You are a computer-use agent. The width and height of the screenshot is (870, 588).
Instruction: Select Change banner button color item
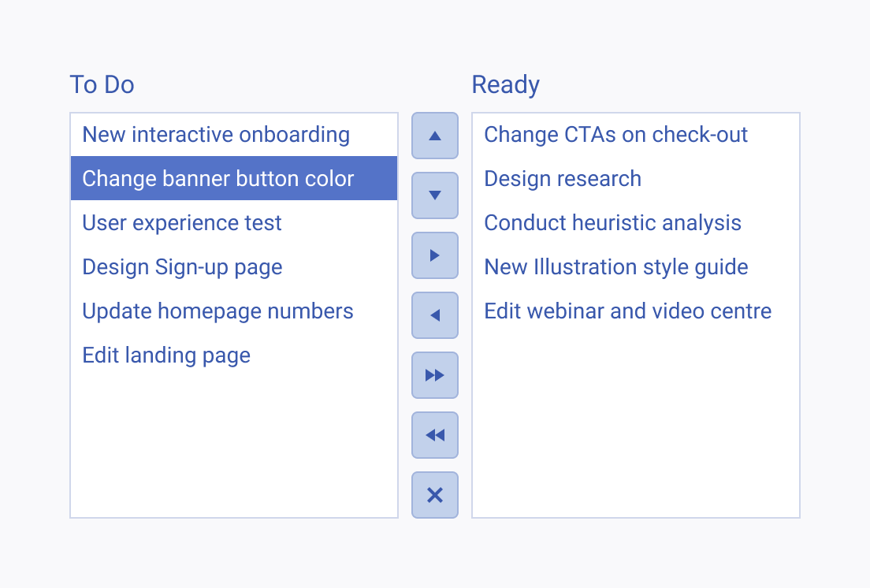click(x=234, y=178)
